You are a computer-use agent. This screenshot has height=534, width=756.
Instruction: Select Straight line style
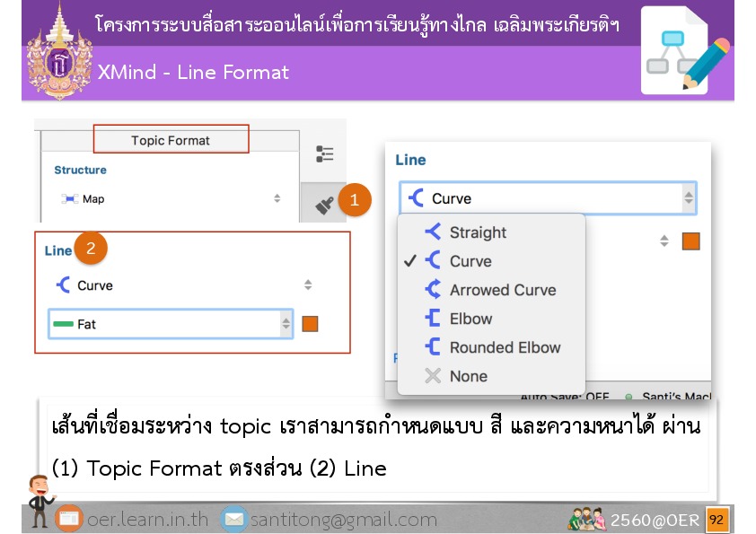point(478,232)
